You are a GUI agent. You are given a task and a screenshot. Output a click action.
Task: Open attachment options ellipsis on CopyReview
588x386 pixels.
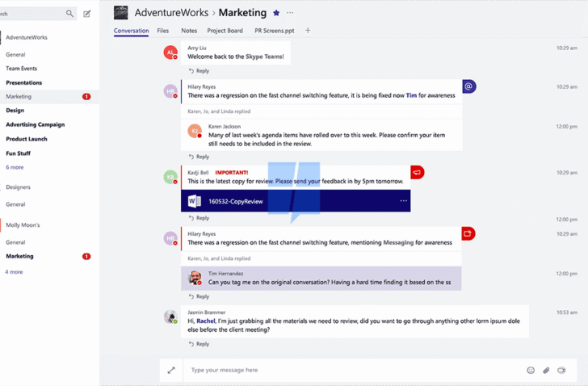(x=404, y=201)
